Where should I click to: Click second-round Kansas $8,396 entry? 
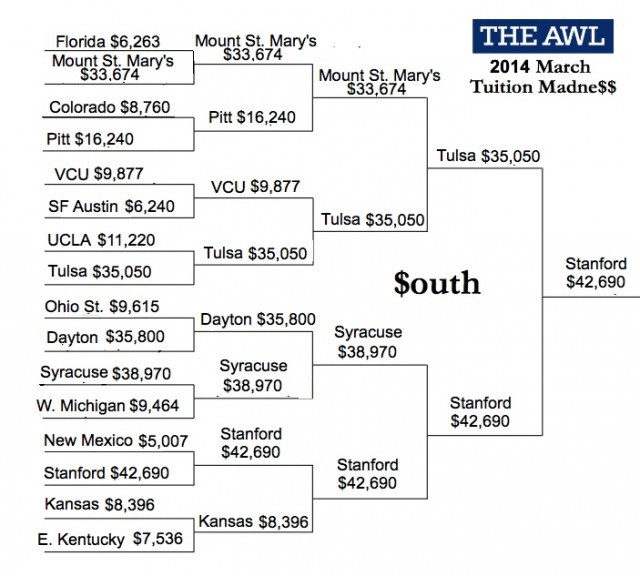253,522
